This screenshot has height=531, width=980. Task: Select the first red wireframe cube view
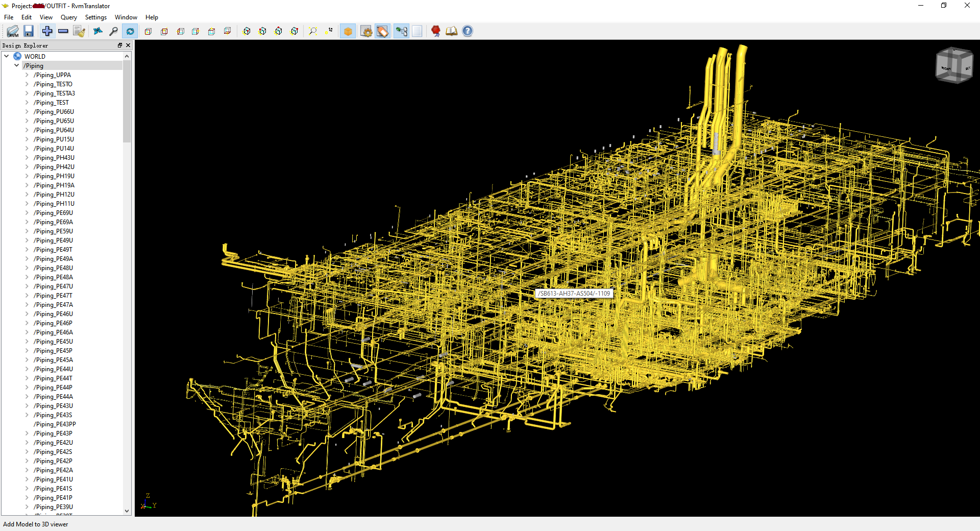click(148, 31)
